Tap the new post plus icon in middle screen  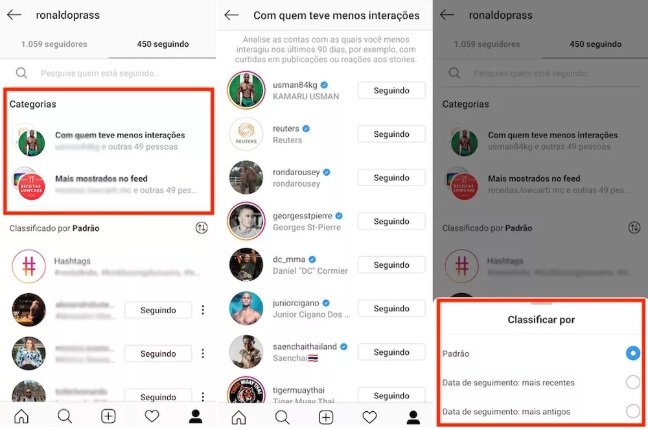(x=326, y=417)
